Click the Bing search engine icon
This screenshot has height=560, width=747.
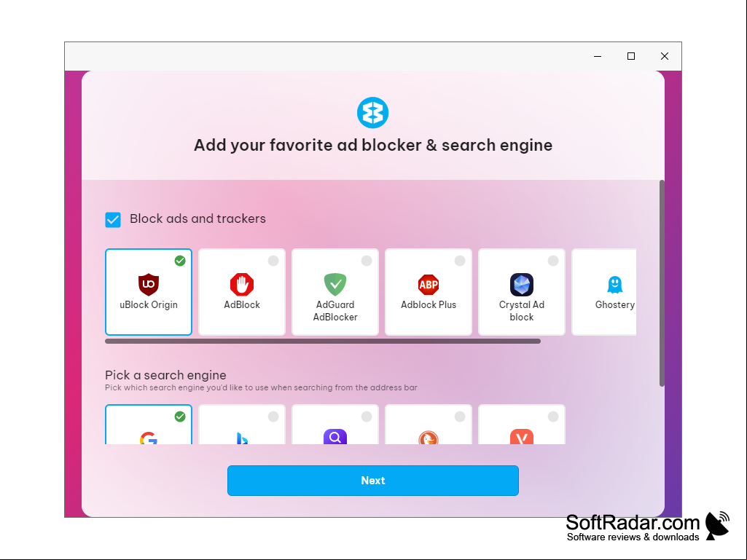(241, 438)
